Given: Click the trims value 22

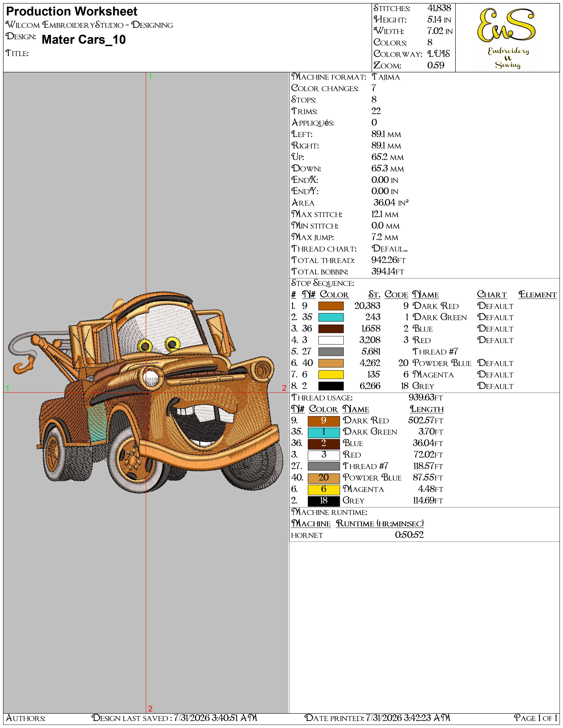Looking at the screenshot, I should (x=376, y=111).
